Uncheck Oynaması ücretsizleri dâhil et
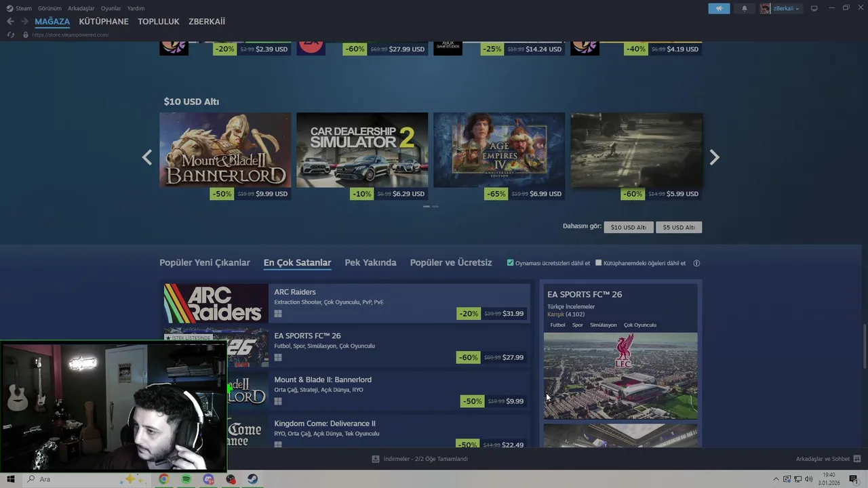The width and height of the screenshot is (868, 488). 510,263
